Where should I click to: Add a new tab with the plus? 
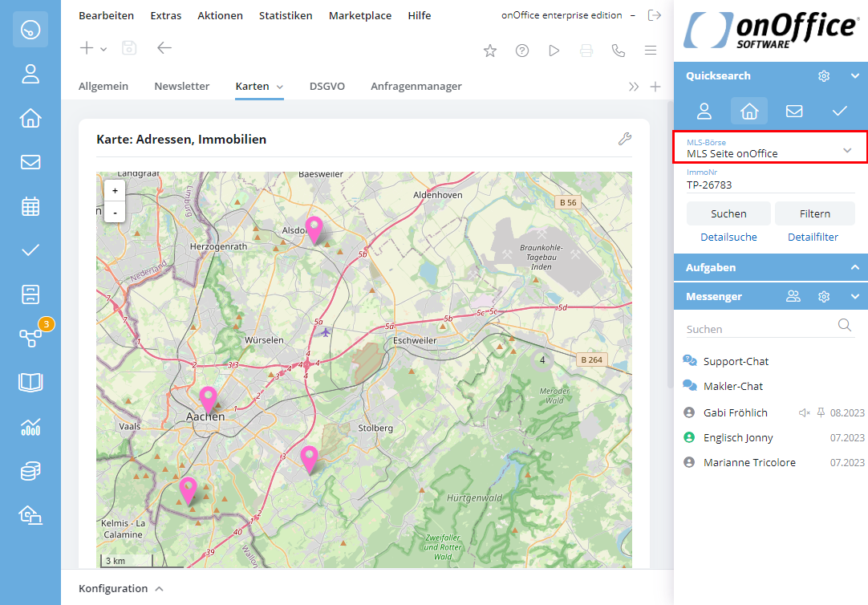655,87
